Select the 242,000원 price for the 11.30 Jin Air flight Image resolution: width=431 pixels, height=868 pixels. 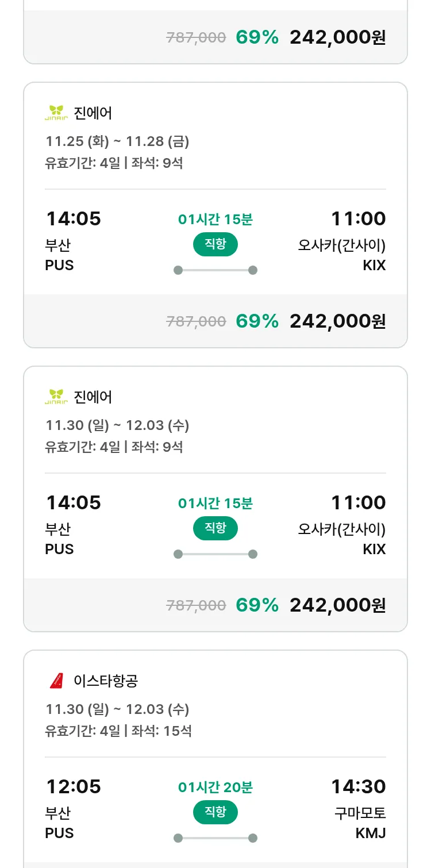[x=337, y=605]
